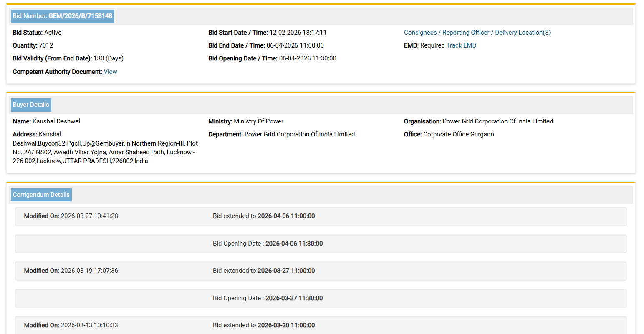Click the Office Corporate Office Gurgaon text
Screen dimensions: 644x334
[x=458, y=134]
